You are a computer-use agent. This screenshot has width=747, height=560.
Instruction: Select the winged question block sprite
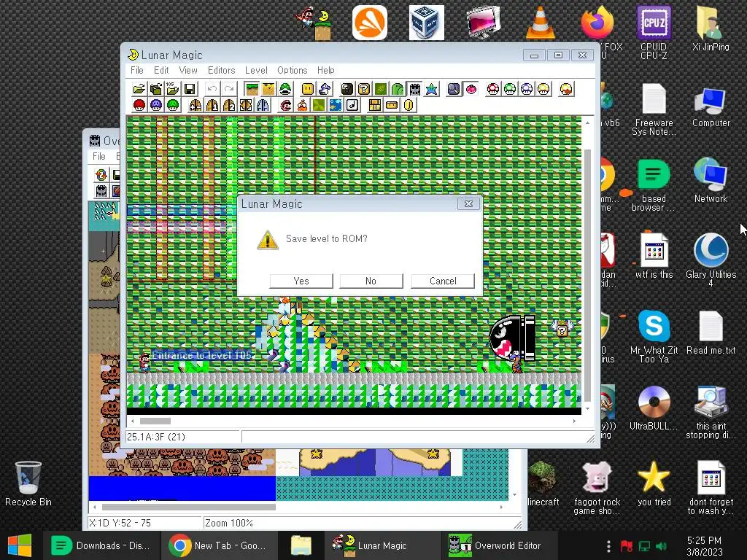(562, 328)
